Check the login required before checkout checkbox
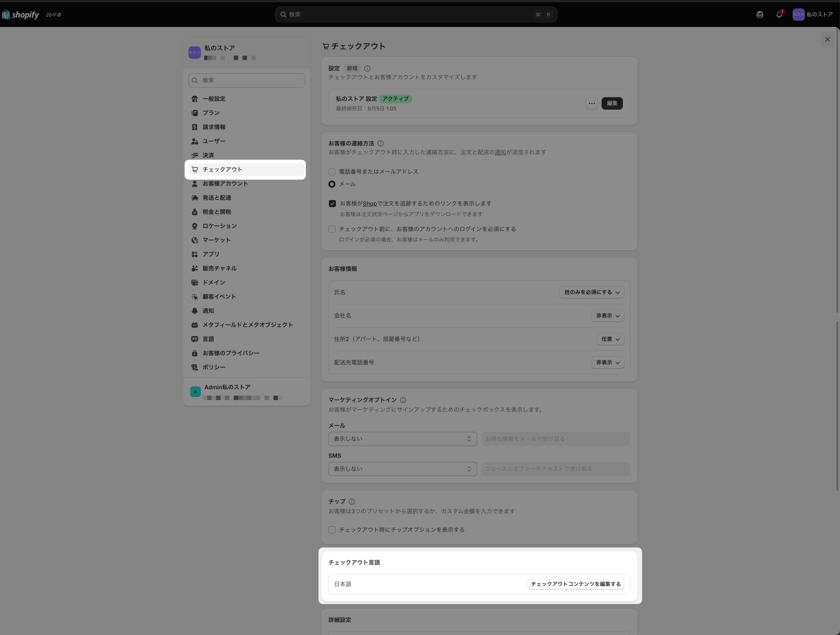This screenshot has height=635, width=840. (x=331, y=229)
